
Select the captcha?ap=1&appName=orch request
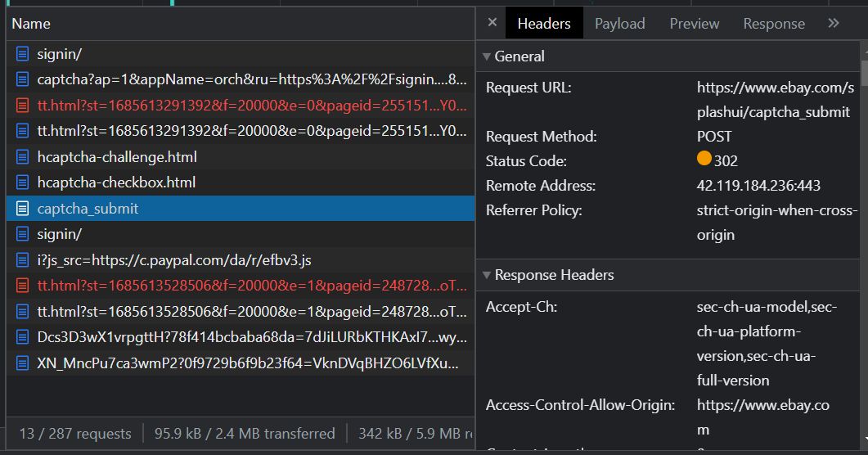click(x=241, y=79)
